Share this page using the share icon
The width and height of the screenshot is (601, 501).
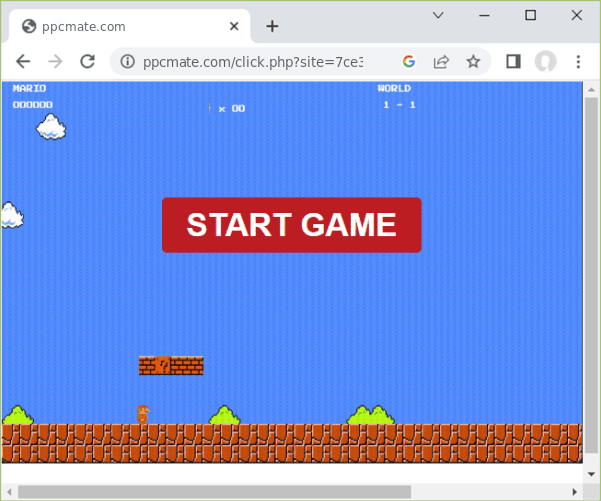(x=441, y=61)
